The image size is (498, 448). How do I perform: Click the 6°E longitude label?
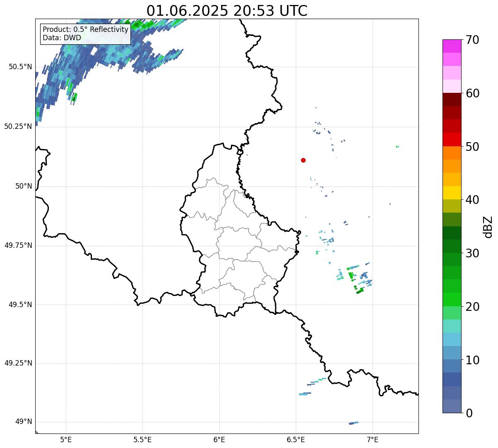[x=219, y=439]
